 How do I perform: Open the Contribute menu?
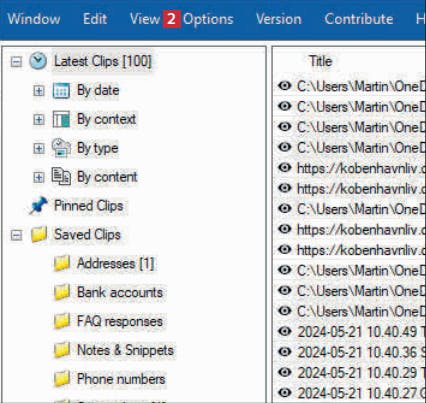(359, 19)
